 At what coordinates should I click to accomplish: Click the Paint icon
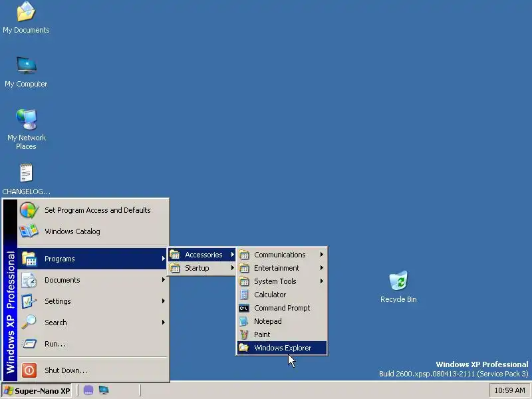click(244, 334)
